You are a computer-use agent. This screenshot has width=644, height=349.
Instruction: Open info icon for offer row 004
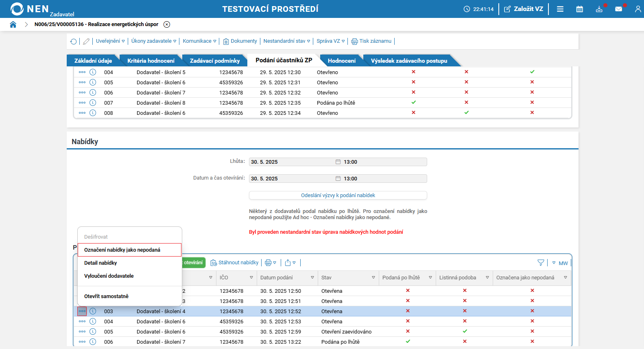point(93,322)
